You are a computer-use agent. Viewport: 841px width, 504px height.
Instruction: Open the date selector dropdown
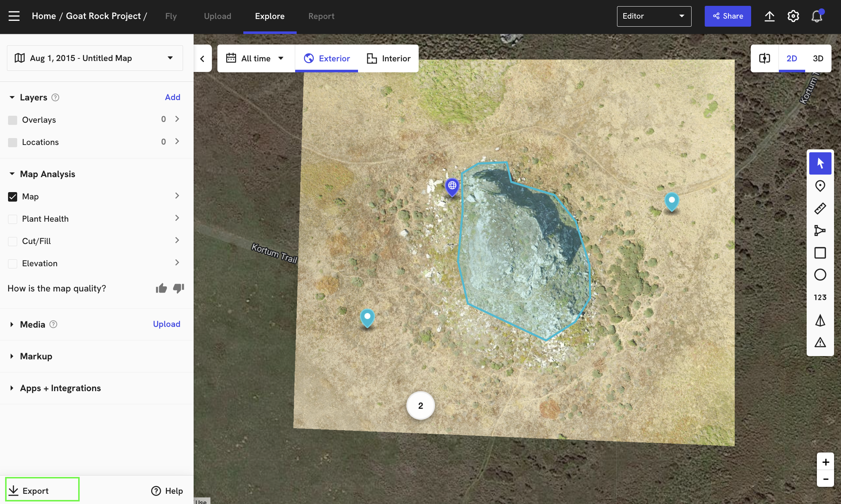click(x=170, y=58)
